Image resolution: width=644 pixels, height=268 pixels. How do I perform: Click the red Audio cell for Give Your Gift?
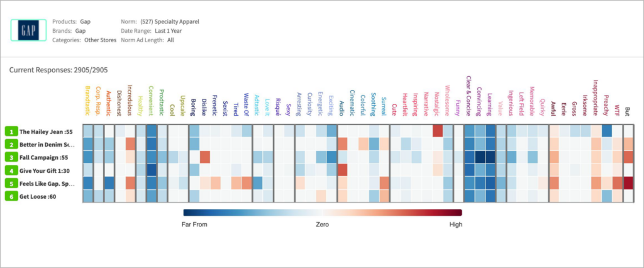(342, 170)
